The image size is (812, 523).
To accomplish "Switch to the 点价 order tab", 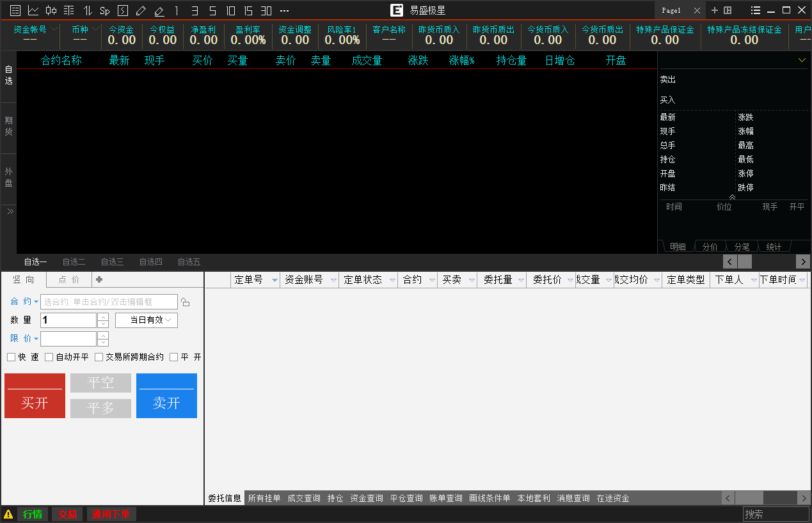I will tap(69, 279).
